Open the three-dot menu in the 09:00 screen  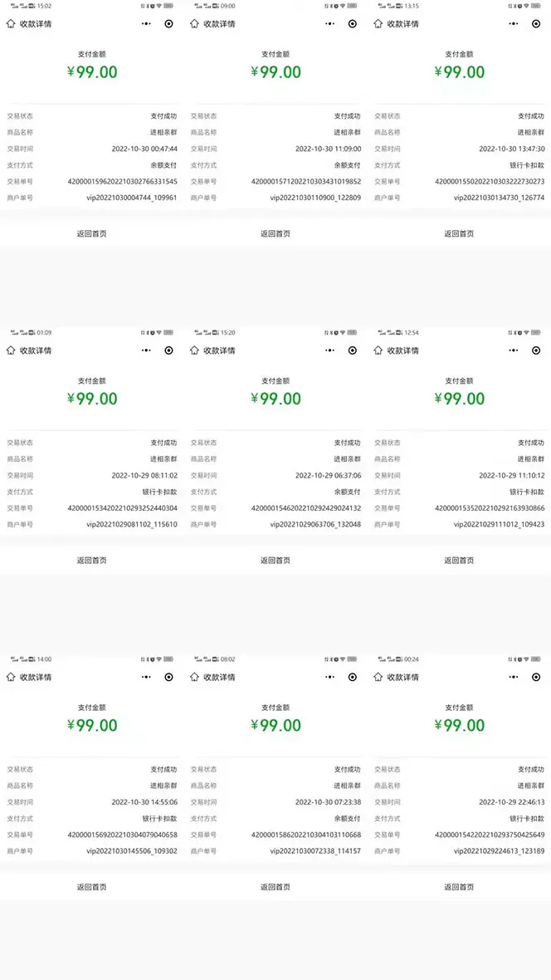330,24
